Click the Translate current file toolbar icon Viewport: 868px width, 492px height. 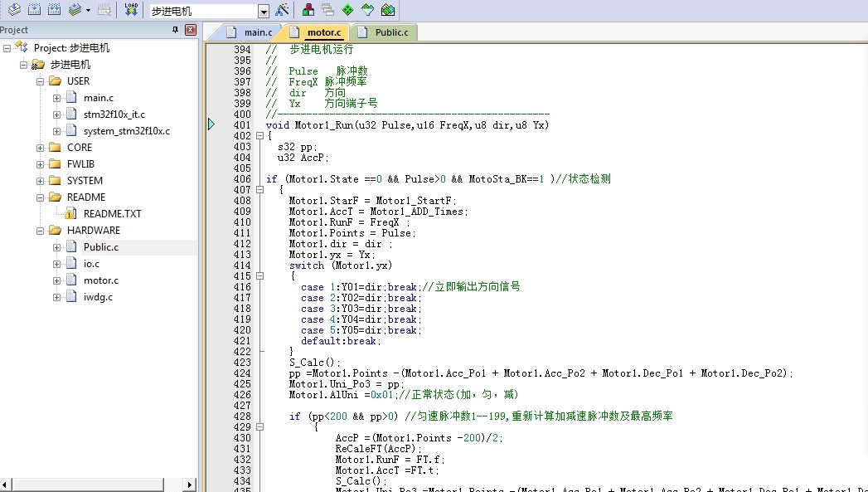[x=14, y=9]
